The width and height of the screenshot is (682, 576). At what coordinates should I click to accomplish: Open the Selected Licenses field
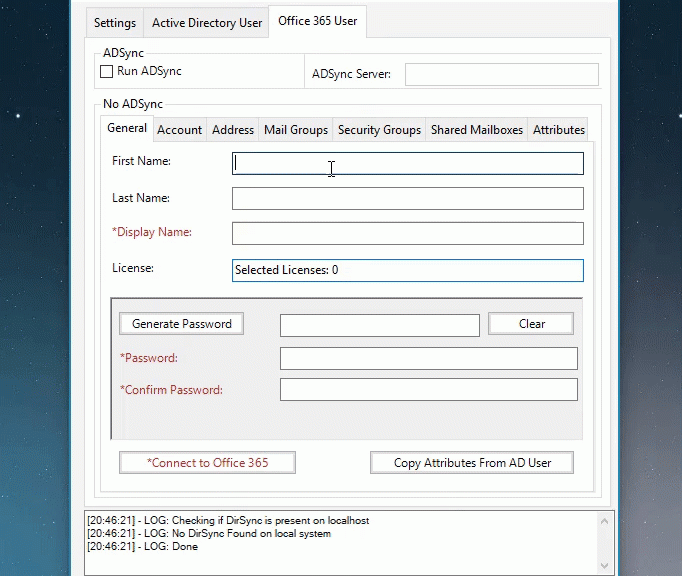coord(408,270)
